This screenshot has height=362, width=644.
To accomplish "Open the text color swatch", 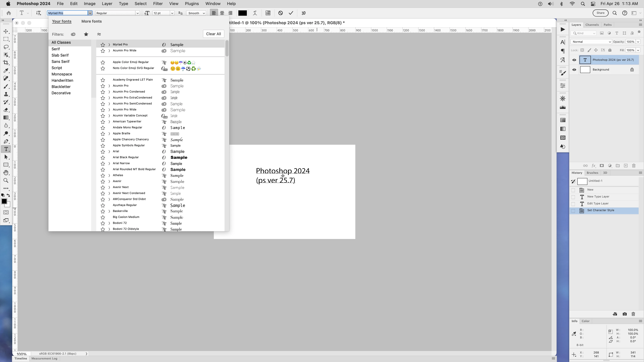I will coord(242,13).
